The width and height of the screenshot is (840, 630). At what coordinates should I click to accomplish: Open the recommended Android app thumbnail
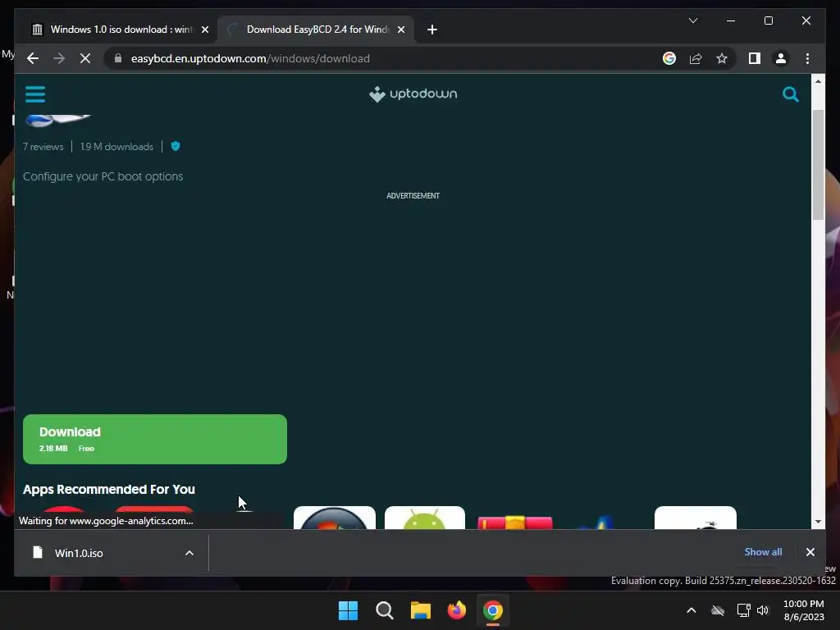[424, 518]
